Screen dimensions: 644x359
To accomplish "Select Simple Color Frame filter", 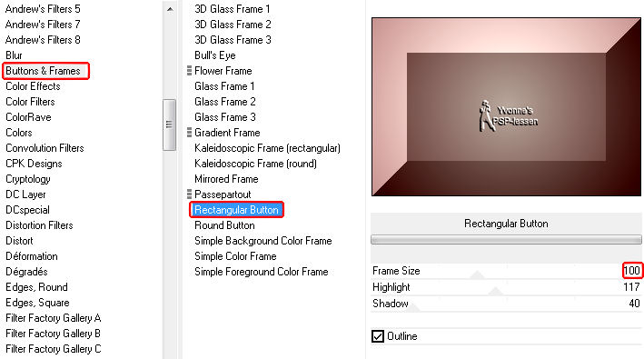I will [235, 256].
